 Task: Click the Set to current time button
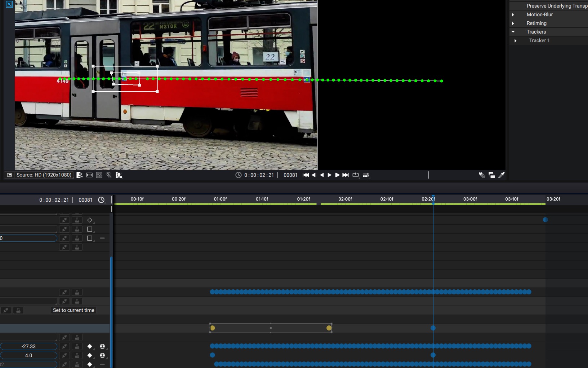[x=73, y=310]
